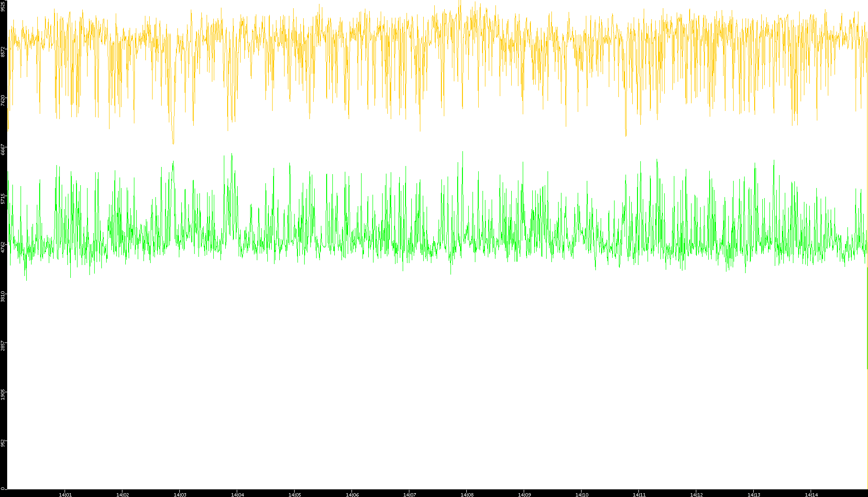The image size is (868, 497).
Task: Choose the 14:08 time axis label
Action: [467, 495]
